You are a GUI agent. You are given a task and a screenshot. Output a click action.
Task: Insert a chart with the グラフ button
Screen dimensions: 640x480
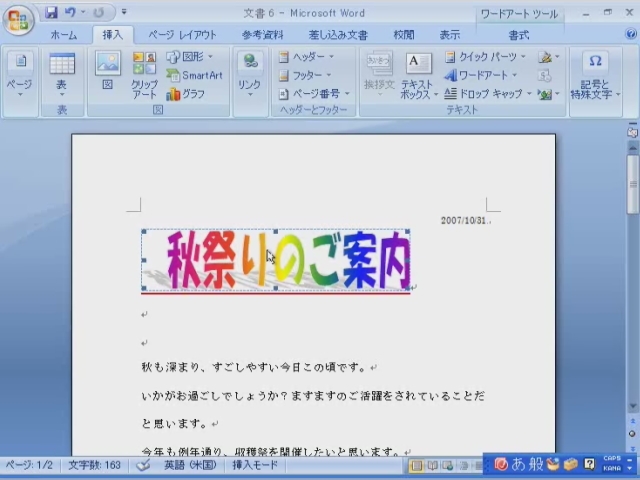(186, 94)
